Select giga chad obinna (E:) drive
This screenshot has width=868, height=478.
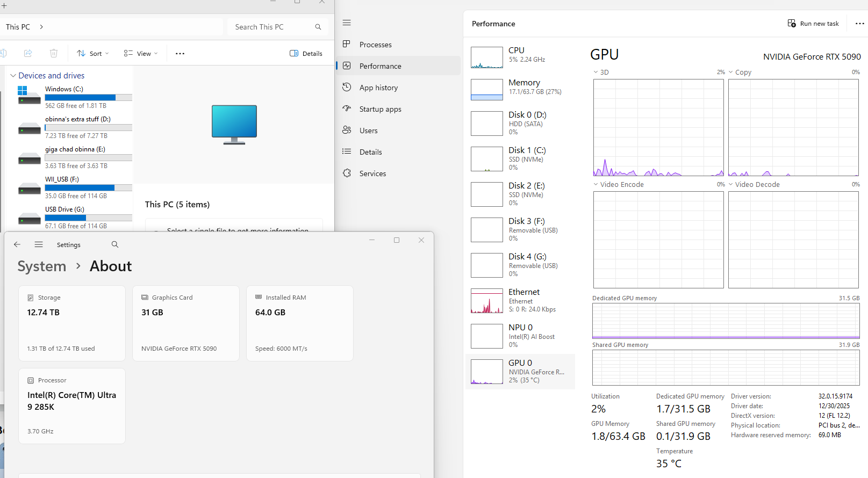click(x=74, y=157)
